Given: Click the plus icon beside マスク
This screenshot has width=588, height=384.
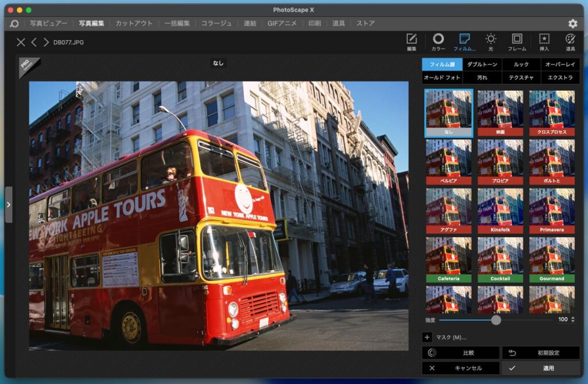Looking at the screenshot, I should [427, 337].
